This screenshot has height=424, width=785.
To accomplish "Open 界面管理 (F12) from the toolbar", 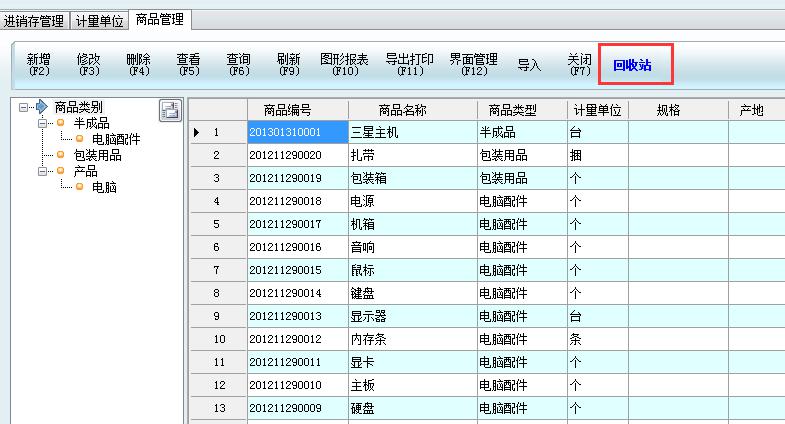I will (473, 65).
